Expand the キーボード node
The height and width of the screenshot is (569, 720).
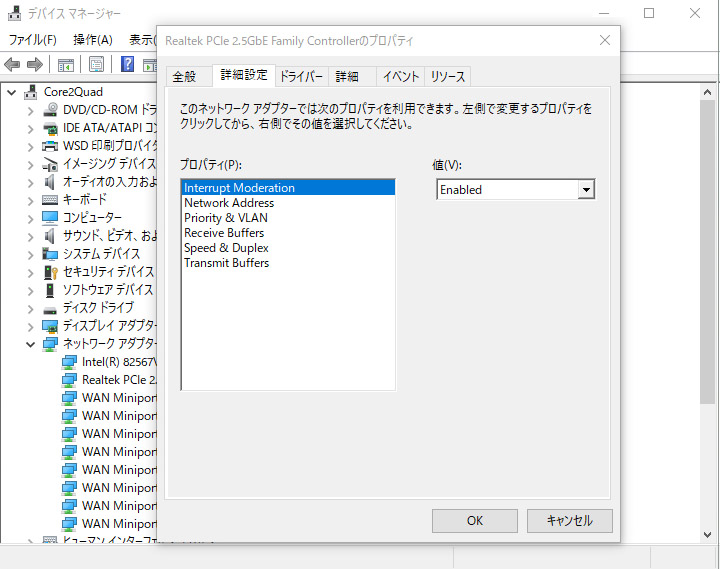click(x=31, y=201)
